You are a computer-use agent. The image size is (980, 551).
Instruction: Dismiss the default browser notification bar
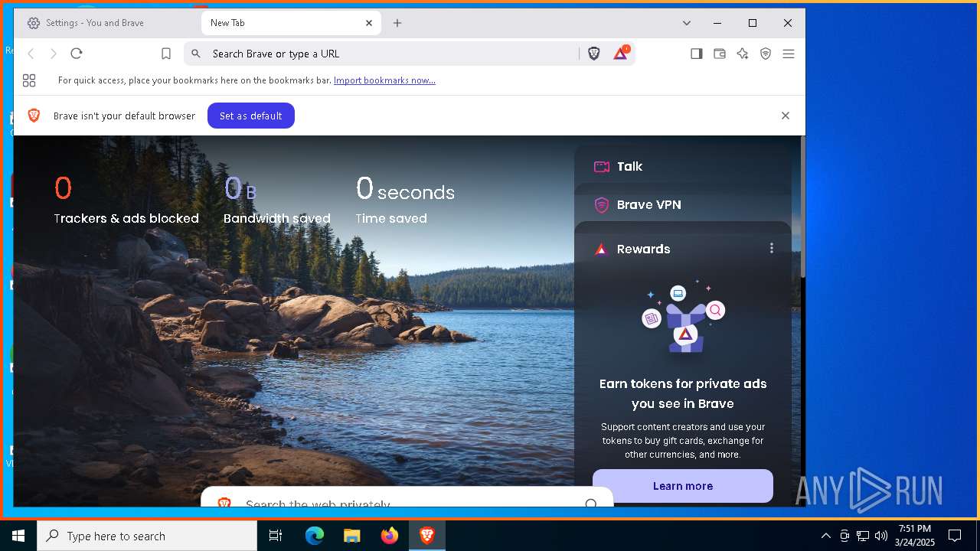(x=786, y=116)
